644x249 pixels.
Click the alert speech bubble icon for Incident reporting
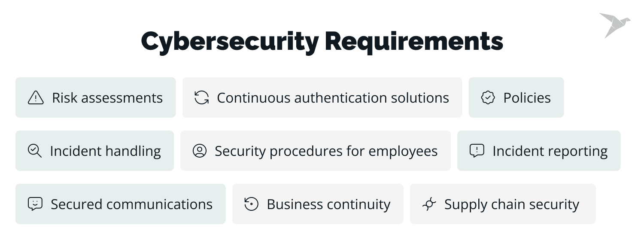pyautogui.click(x=477, y=151)
